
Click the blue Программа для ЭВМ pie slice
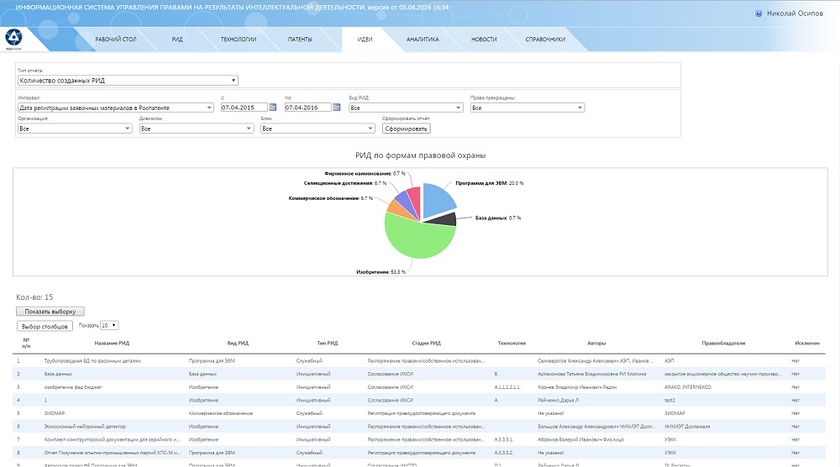[438, 198]
